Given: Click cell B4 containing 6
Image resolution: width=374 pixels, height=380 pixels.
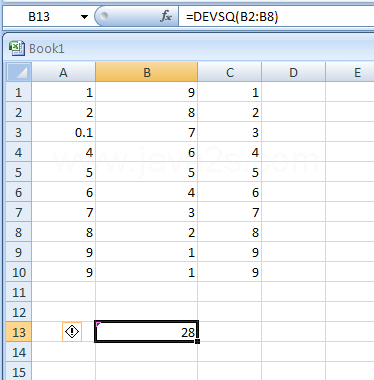Looking at the screenshot, I should tap(147, 152).
